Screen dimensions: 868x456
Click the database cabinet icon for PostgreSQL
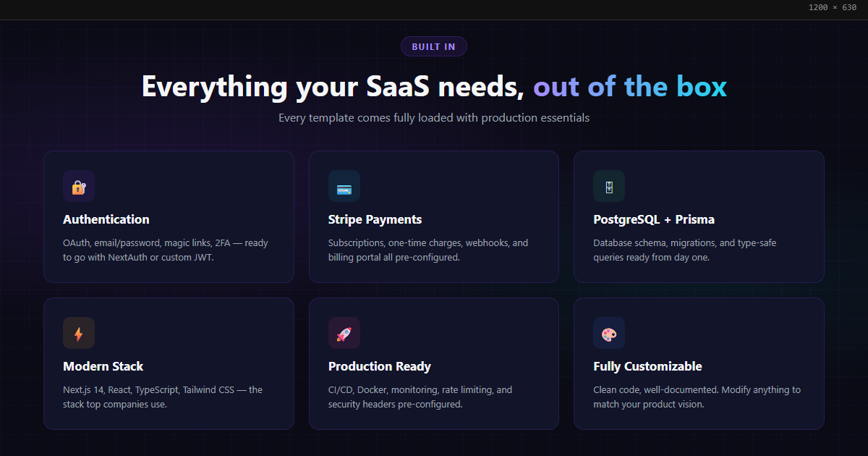click(609, 186)
